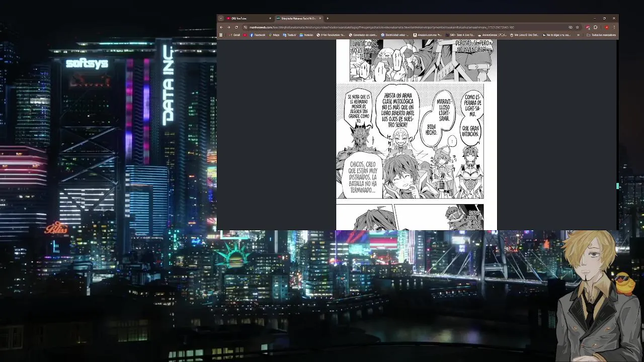
Task: Open the Todos los marcadores folder
Action: pyautogui.click(x=601, y=35)
